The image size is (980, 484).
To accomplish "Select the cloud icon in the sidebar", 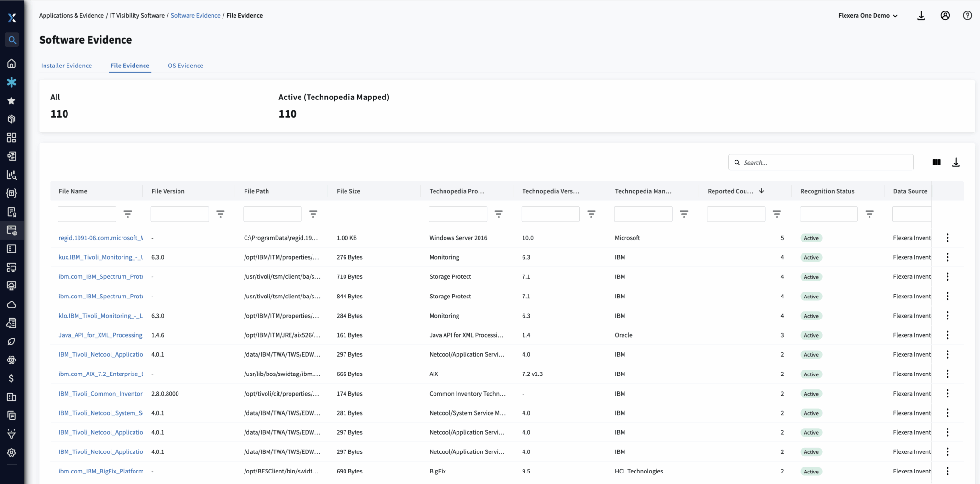I will [12, 304].
